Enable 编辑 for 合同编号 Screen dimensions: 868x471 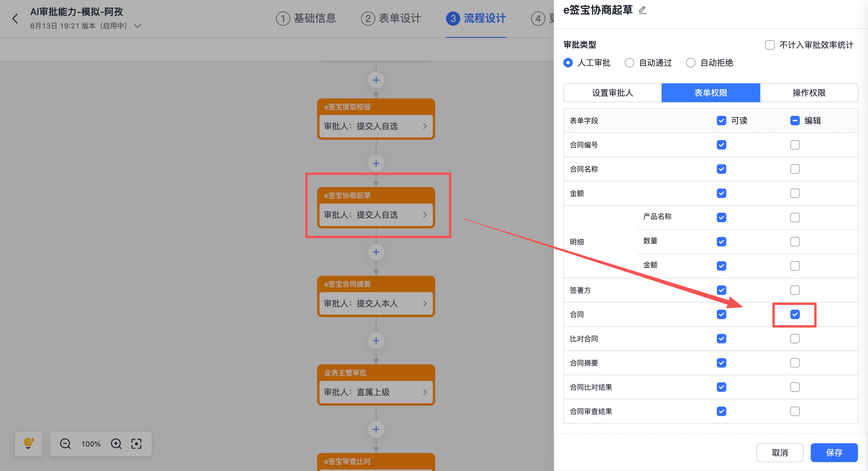[x=795, y=145]
